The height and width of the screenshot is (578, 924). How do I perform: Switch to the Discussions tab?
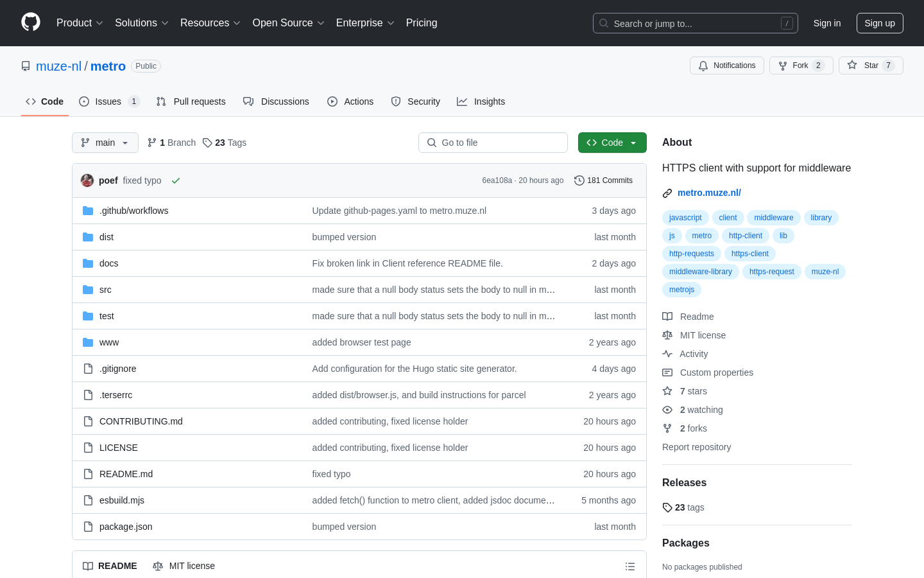[x=276, y=101]
